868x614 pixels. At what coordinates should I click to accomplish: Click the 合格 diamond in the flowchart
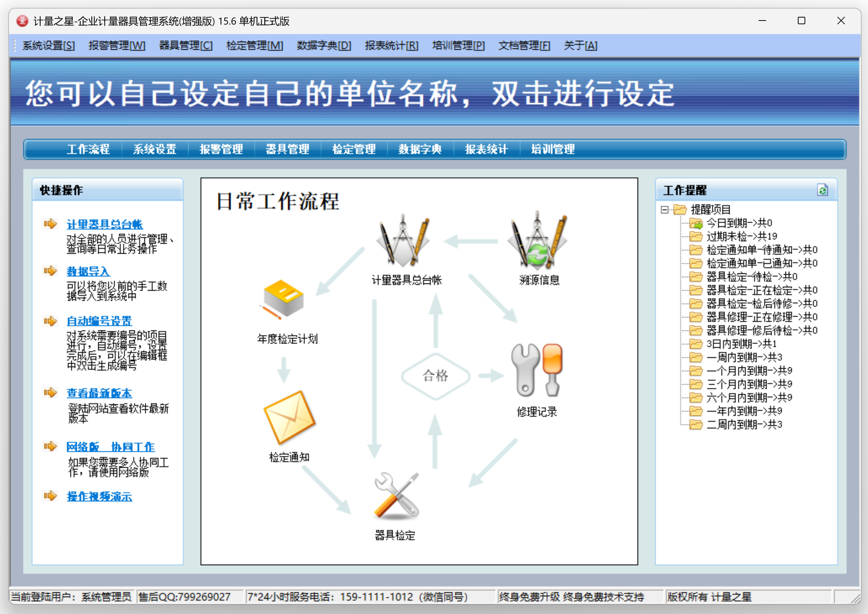click(x=436, y=376)
